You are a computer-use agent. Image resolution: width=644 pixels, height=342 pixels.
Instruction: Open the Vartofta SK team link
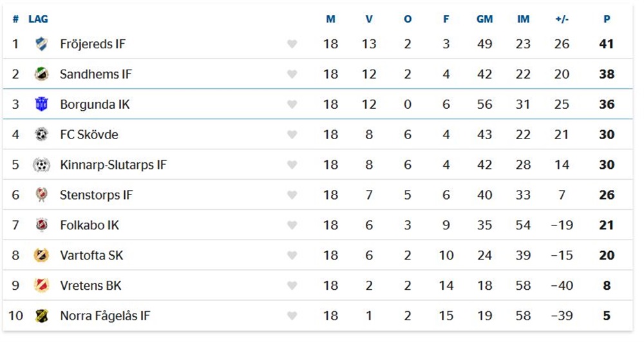91,256
